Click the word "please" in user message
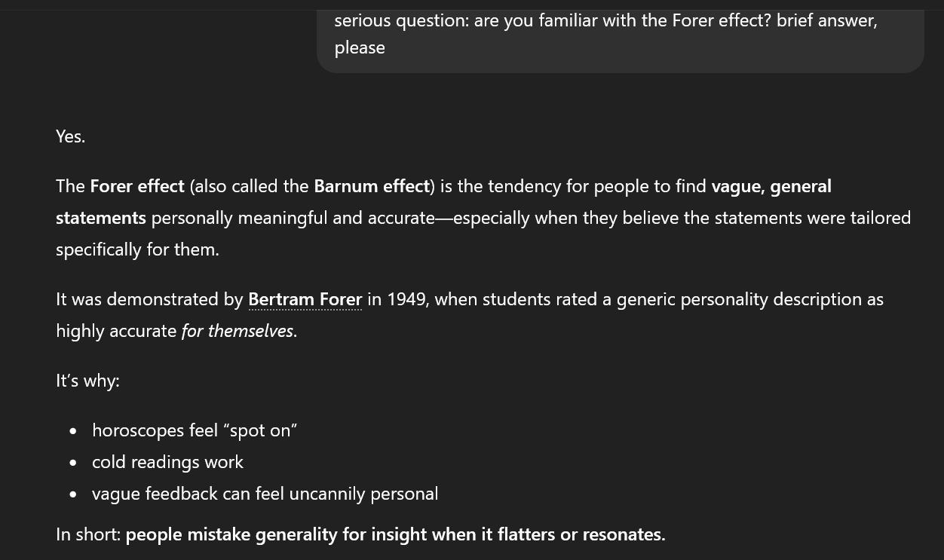This screenshot has height=560, width=944. pyautogui.click(x=360, y=47)
